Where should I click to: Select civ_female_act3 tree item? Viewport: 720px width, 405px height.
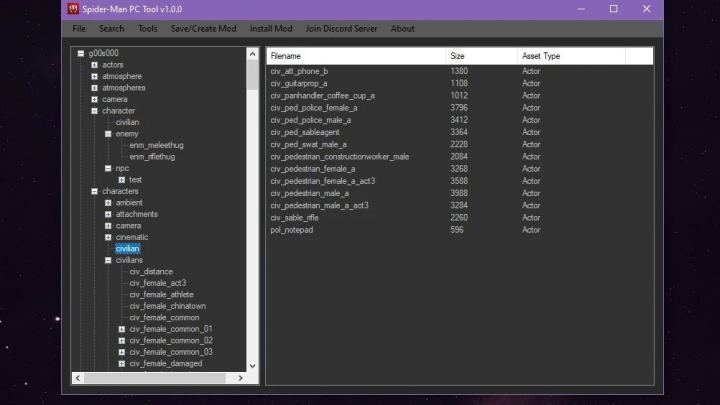point(158,283)
